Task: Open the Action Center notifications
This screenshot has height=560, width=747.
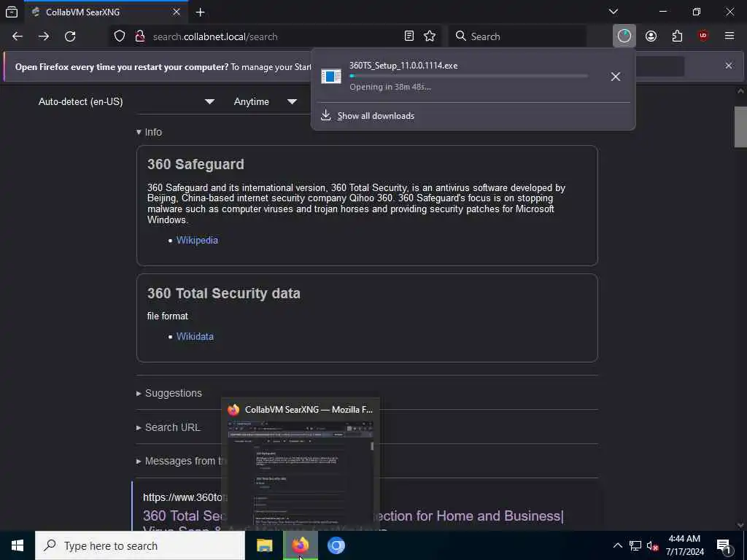Action: click(724, 545)
